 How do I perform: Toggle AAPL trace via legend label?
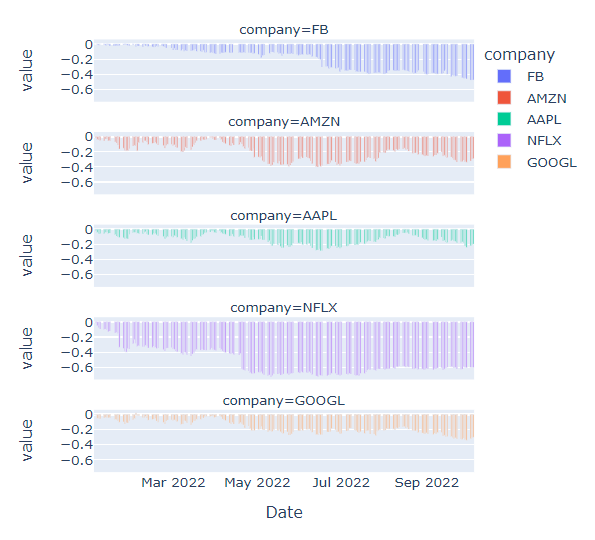click(544, 120)
